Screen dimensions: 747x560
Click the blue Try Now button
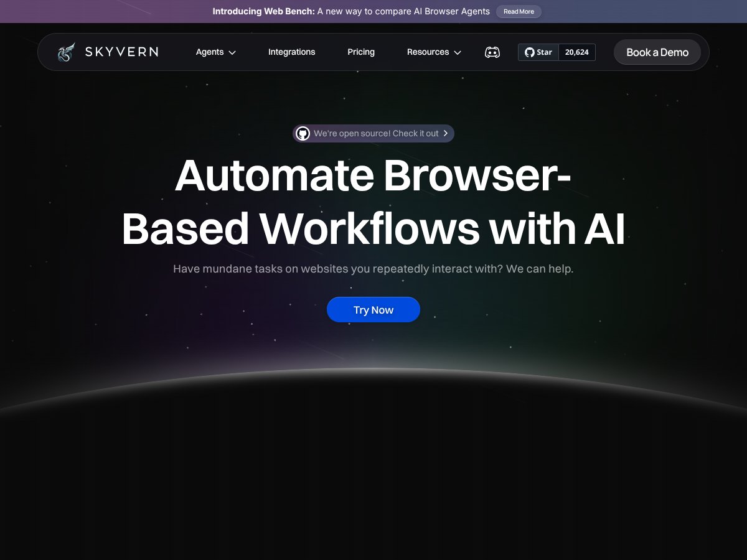(x=374, y=310)
